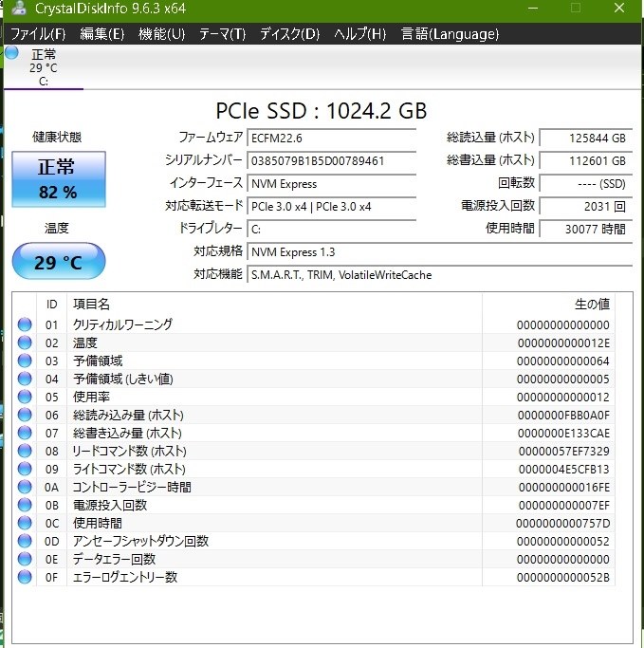Open the テーマ(T) menu
Screen dimensions: 644x648
[222, 34]
